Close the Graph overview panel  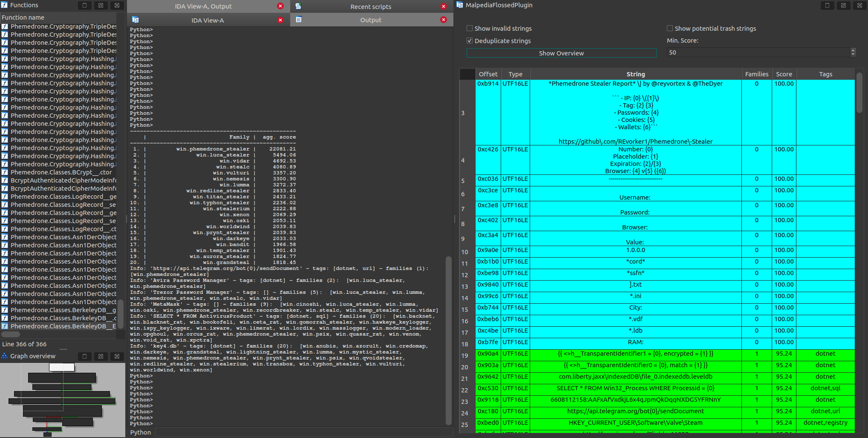(117, 356)
